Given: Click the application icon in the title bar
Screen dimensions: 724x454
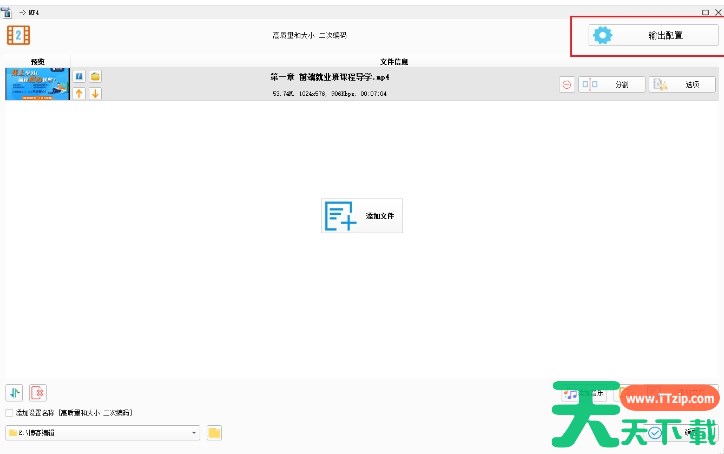Looking at the screenshot, I should 6,12.
